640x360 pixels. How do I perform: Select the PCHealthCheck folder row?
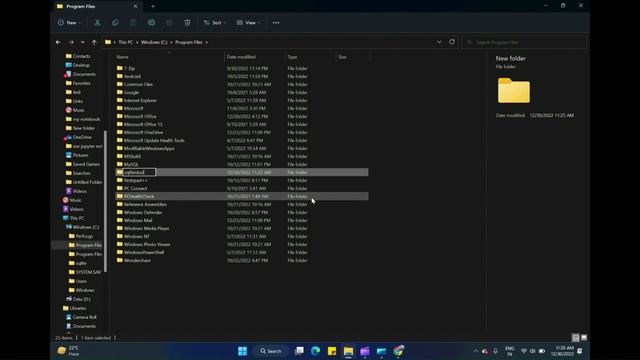[x=242, y=196]
